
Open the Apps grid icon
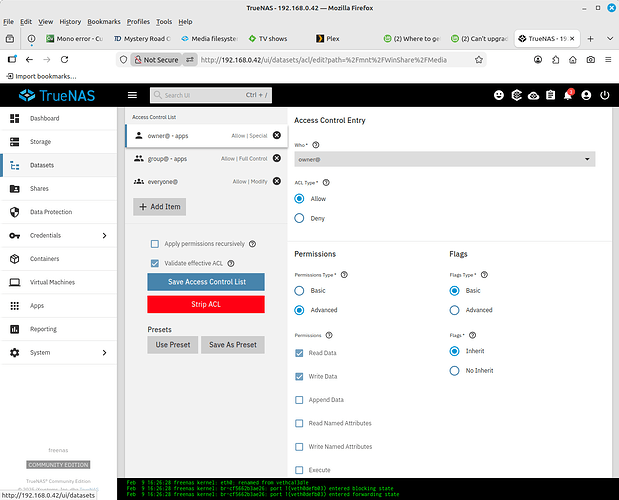coord(15,306)
